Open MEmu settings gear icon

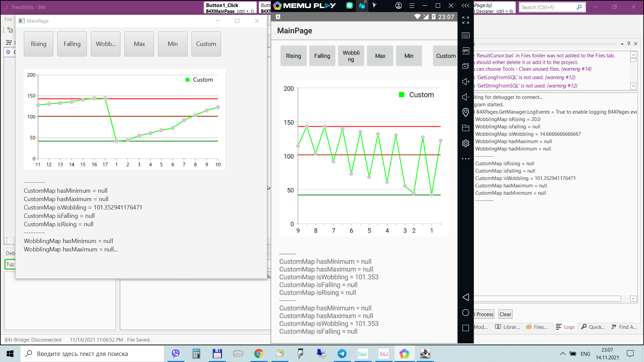pyautogui.click(x=466, y=143)
